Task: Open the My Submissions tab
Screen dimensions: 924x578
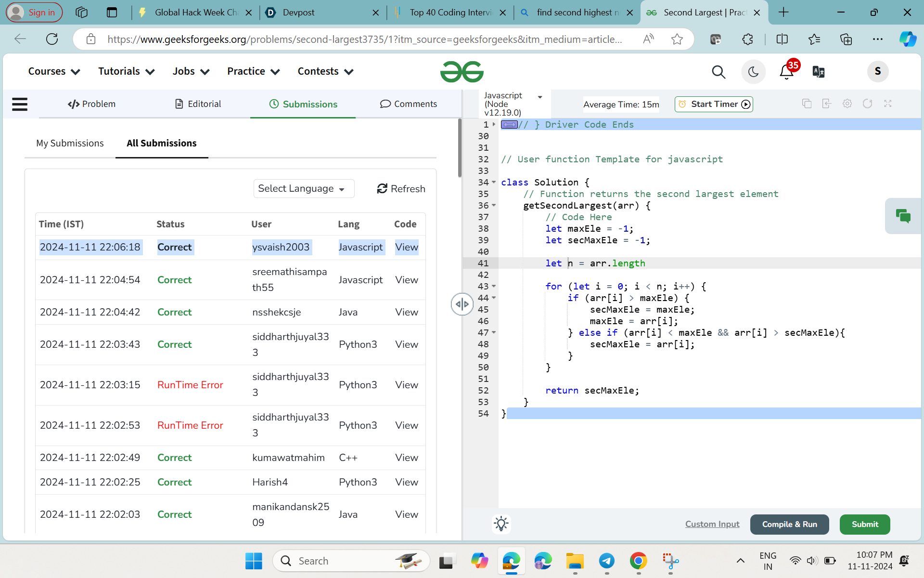Action: coord(70,143)
